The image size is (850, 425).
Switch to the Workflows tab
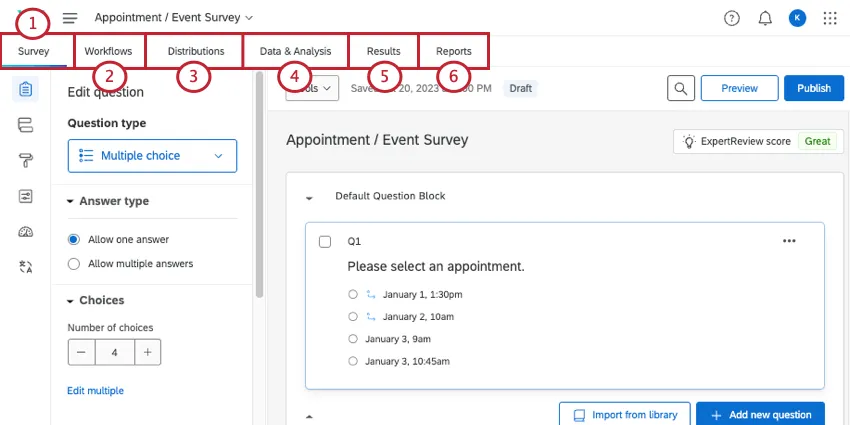[x=108, y=51]
